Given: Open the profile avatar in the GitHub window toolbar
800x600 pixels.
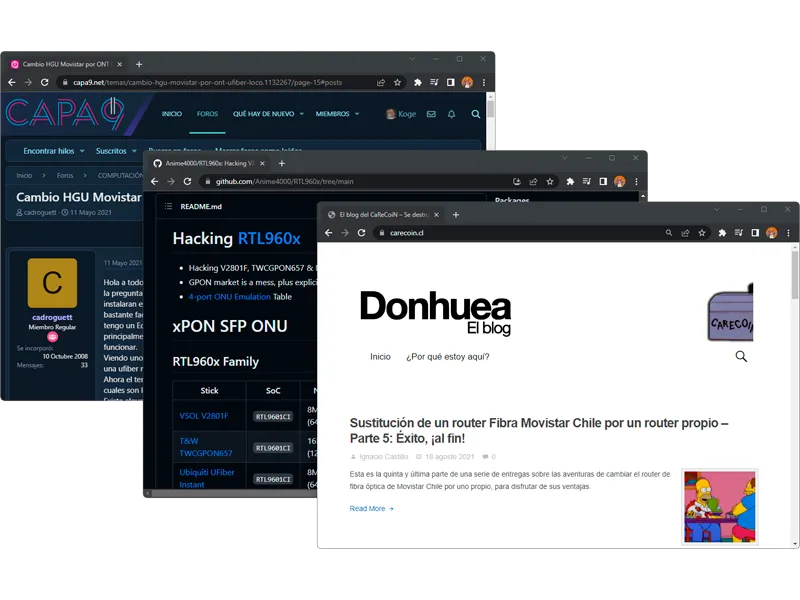Looking at the screenshot, I should pyautogui.click(x=619, y=181).
